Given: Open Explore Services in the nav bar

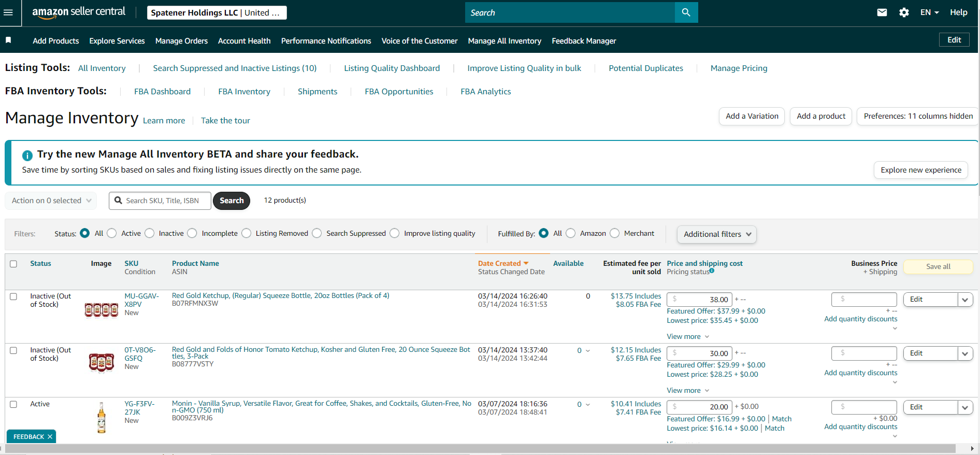Looking at the screenshot, I should pos(117,41).
